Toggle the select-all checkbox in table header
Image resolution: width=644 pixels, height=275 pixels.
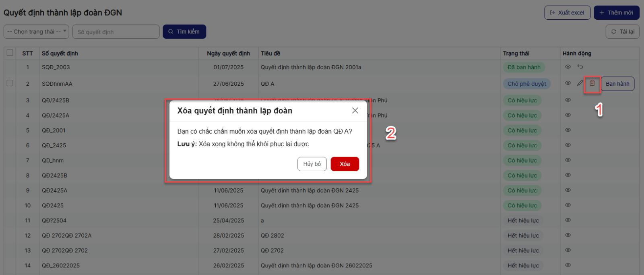(10, 53)
